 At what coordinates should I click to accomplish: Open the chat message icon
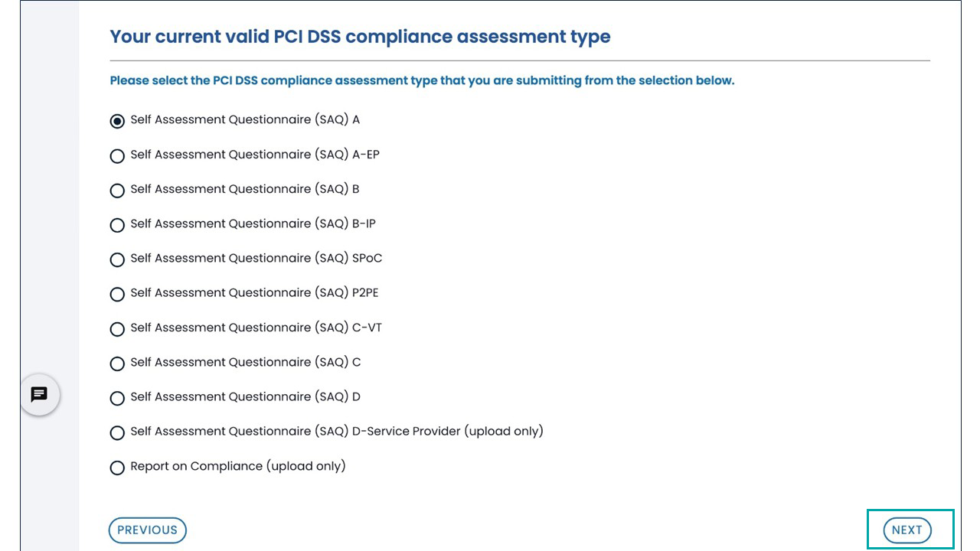click(x=39, y=394)
